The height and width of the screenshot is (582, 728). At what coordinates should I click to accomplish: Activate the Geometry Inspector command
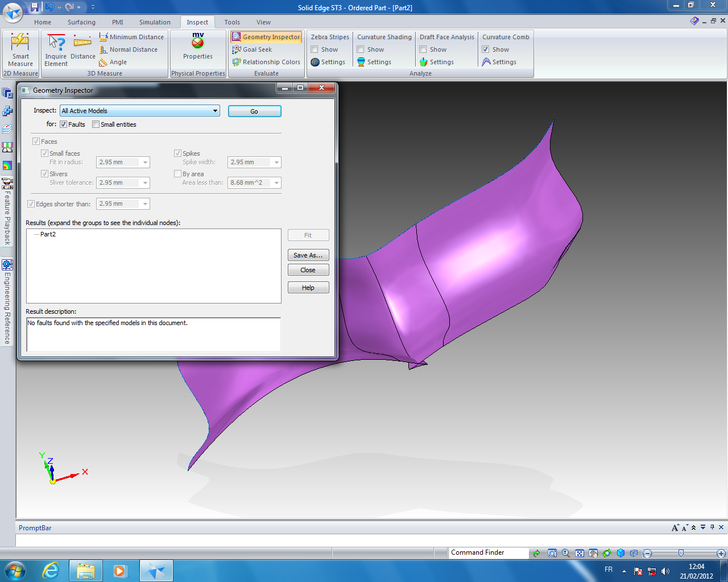pyautogui.click(x=266, y=37)
